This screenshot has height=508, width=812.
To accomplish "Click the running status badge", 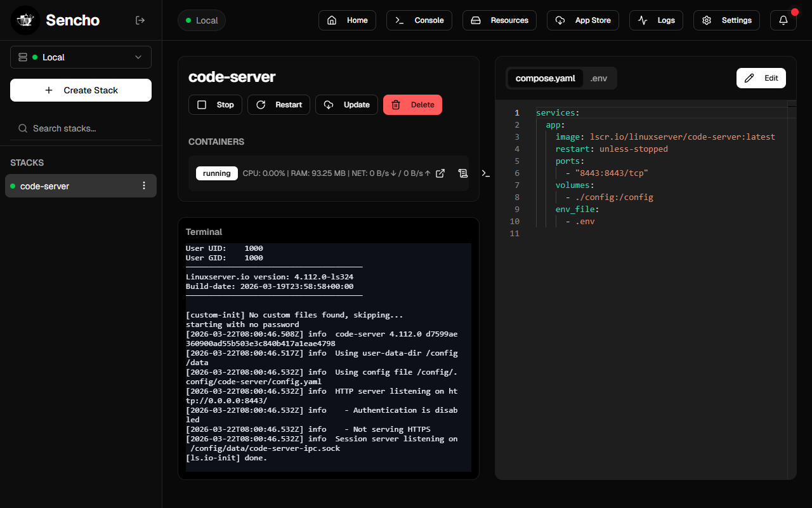I will [217, 173].
